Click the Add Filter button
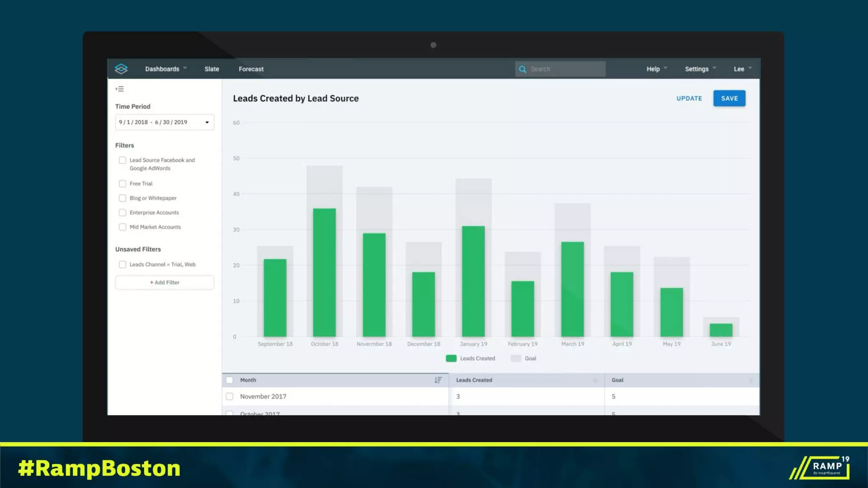 click(164, 283)
